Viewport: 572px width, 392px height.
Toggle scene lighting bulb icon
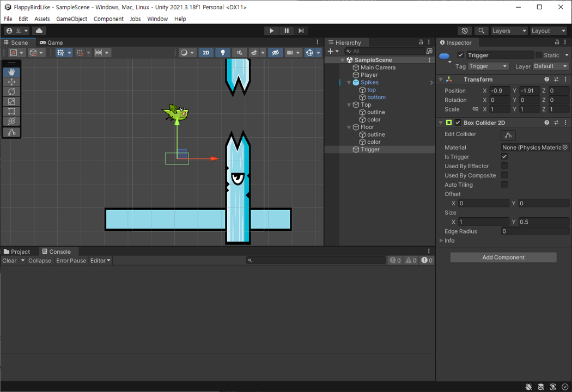tap(222, 52)
